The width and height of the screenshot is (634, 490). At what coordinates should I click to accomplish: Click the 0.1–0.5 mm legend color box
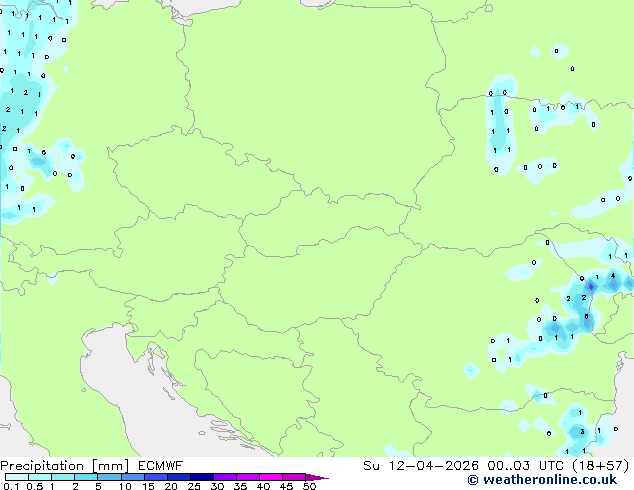(17, 477)
